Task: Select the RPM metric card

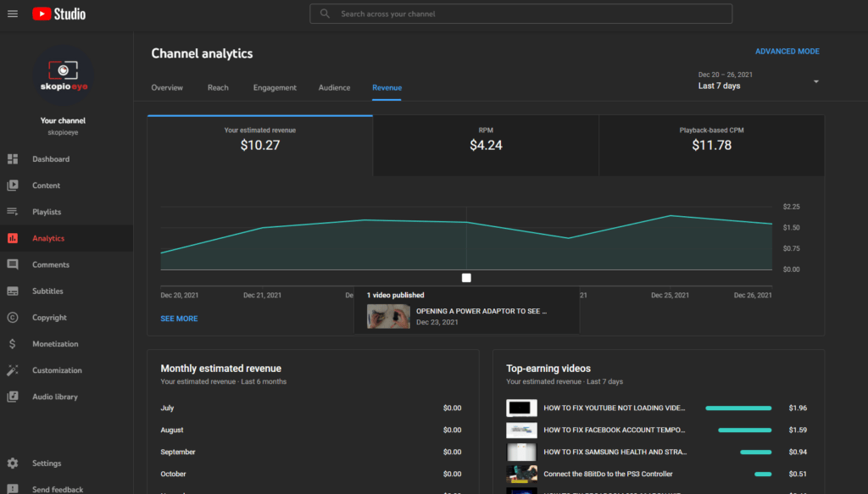Action: pyautogui.click(x=484, y=146)
